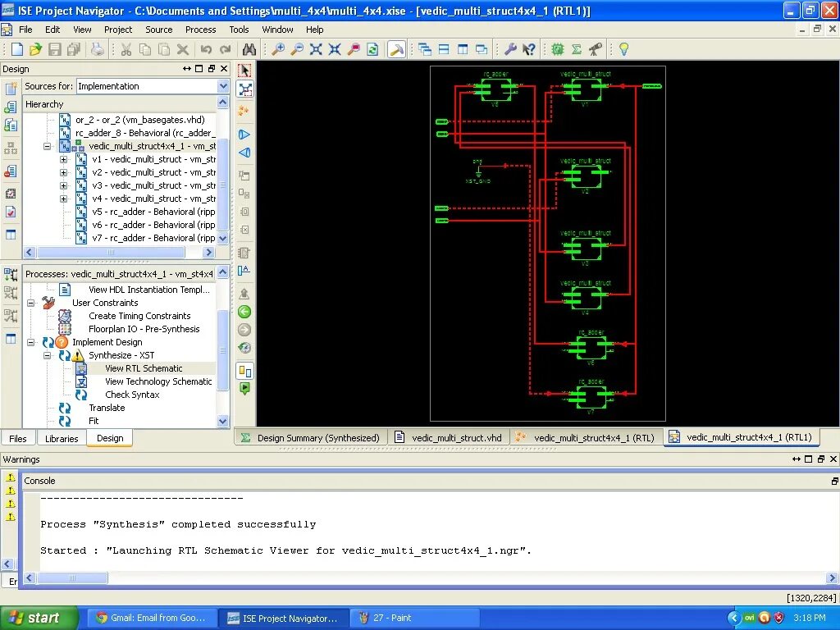Select Translate process
Screen dimensions: 840x630
[107, 408]
